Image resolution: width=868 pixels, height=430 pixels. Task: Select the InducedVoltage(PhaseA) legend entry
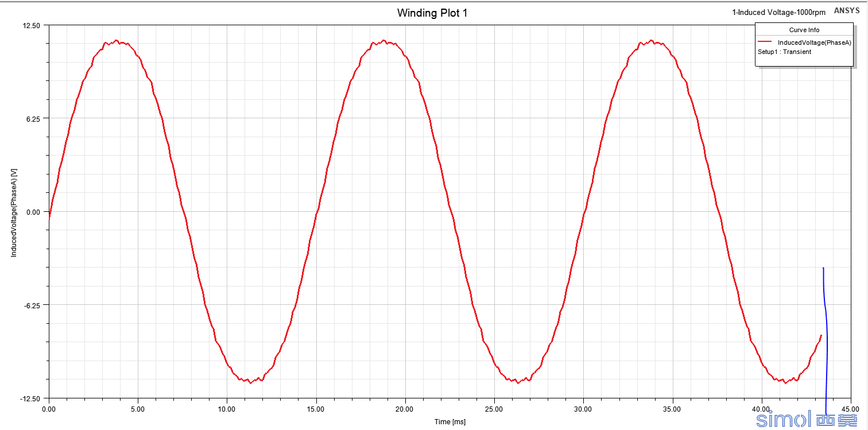click(814, 42)
